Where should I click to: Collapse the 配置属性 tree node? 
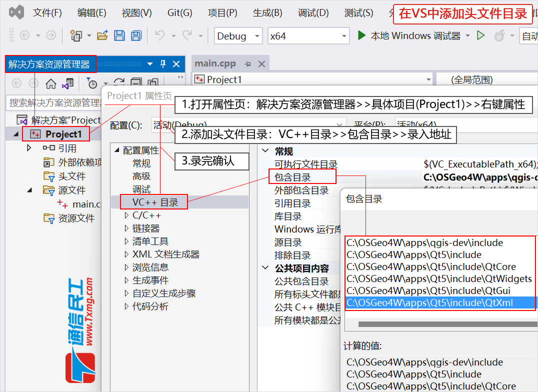[x=117, y=150]
